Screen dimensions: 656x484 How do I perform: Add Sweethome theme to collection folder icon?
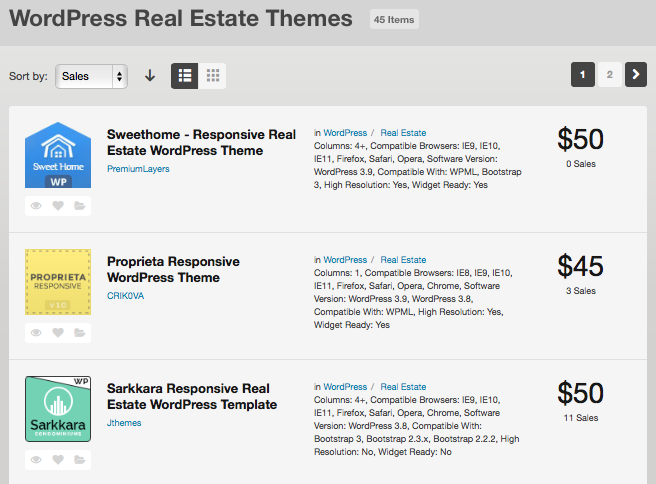pyautogui.click(x=79, y=206)
